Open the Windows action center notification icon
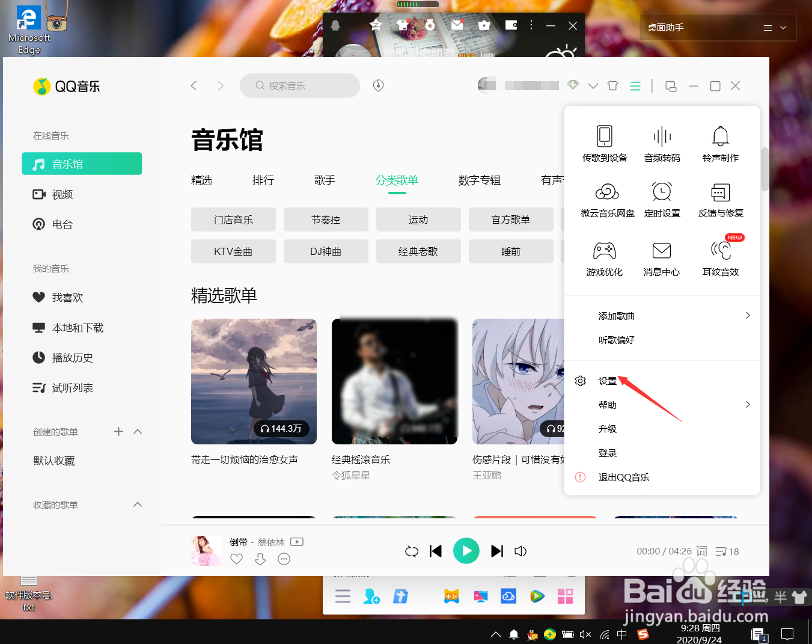The image size is (812, 644). click(x=787, y=634)
